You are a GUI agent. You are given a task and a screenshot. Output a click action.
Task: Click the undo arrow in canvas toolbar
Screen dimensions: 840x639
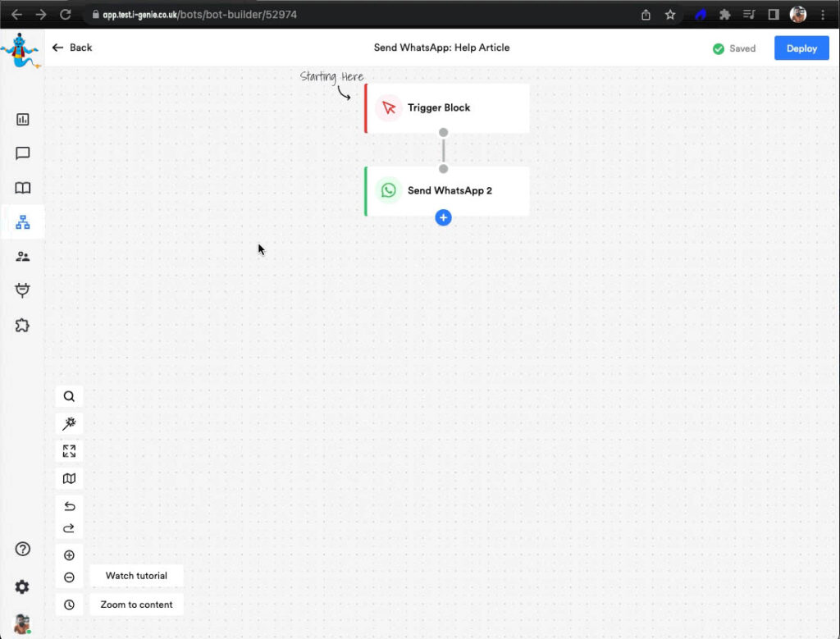pyautogui.click(x=69, y=506)
